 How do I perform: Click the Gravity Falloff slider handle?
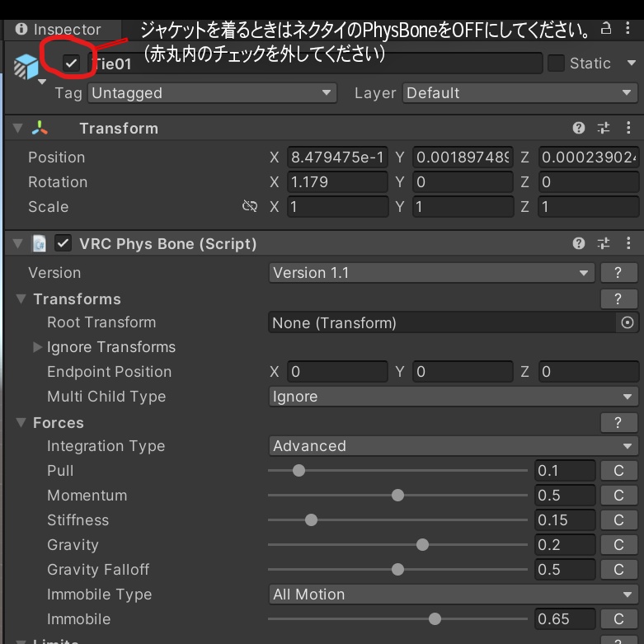tap(397, 569)
